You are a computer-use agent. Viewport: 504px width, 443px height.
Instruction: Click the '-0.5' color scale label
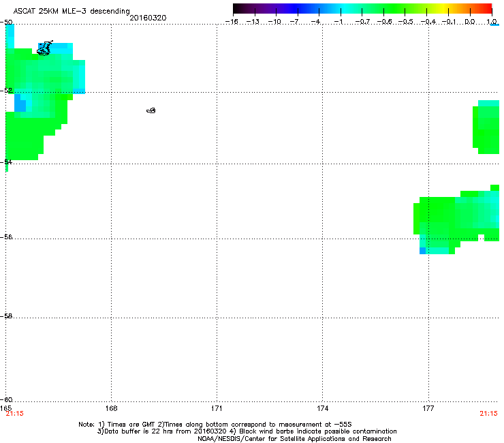point(406,22)
